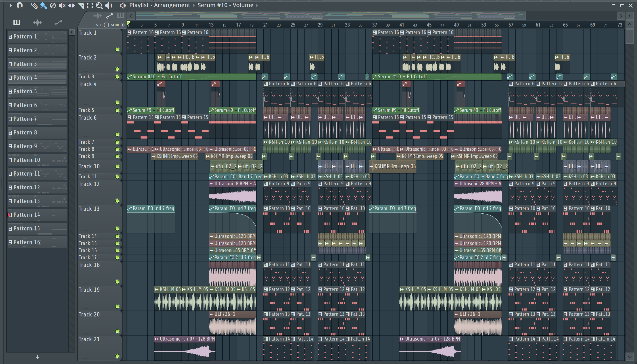Select Pattern 10 in the picker
Screen dimensions: 637x364
38,160
